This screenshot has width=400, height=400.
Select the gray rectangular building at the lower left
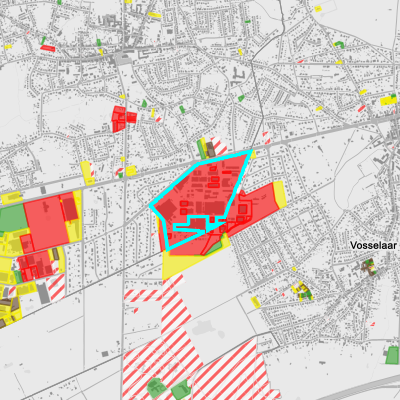click(x=43, y=292)
